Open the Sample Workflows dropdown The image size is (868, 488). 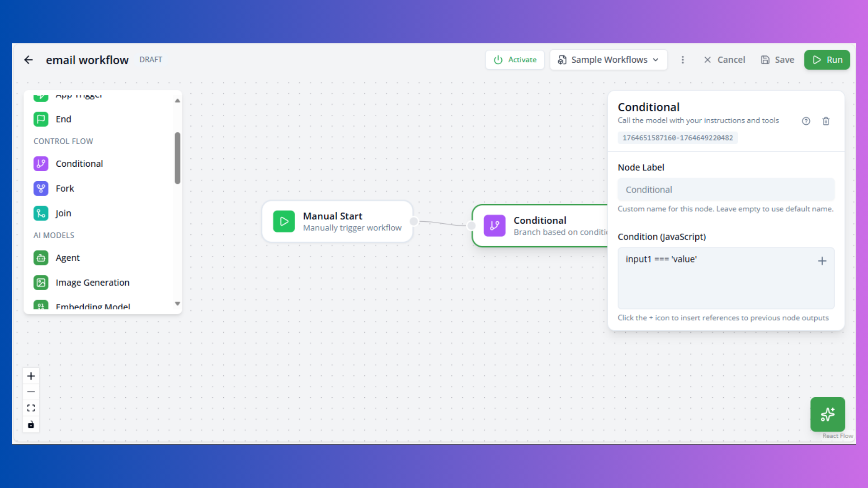(x=608, y=60)
